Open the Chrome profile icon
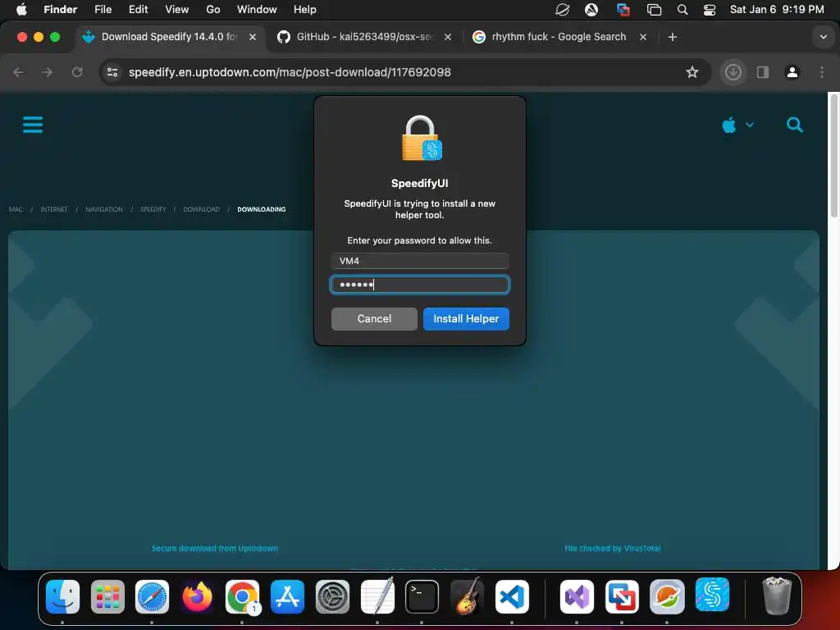 click(x=792, y=72)
